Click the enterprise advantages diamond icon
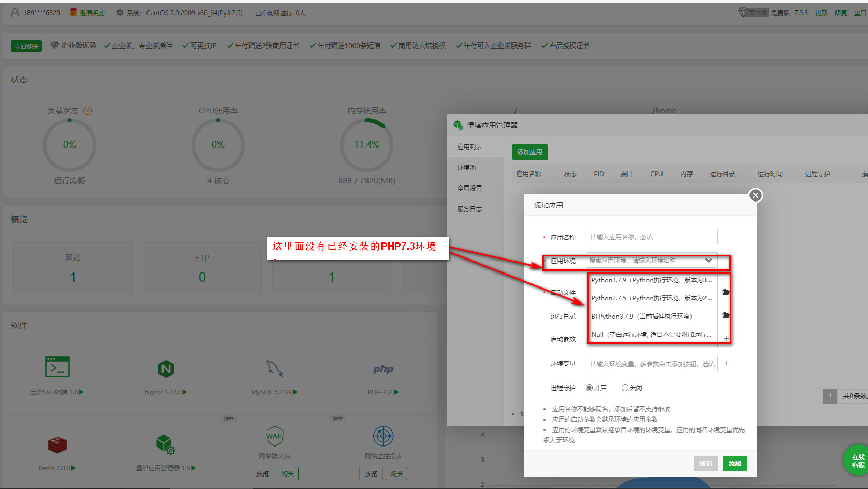Screen dimensions: 868x489 (54, 46)
